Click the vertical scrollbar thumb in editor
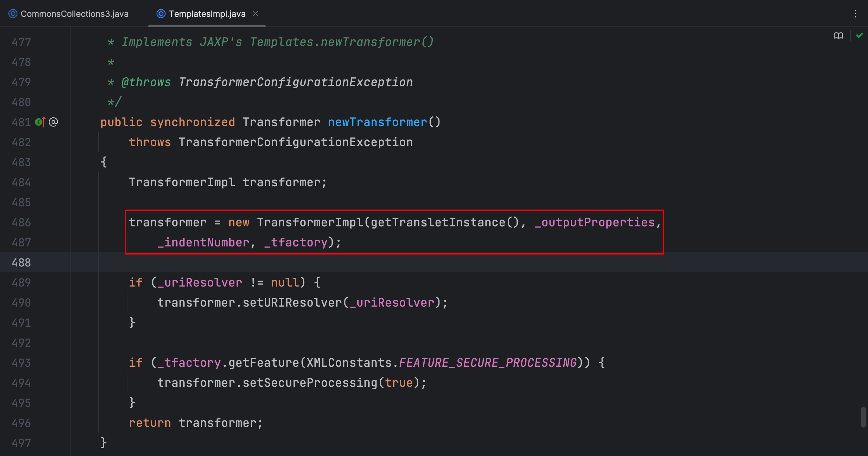The image size is (868, 456). (863, 417)
